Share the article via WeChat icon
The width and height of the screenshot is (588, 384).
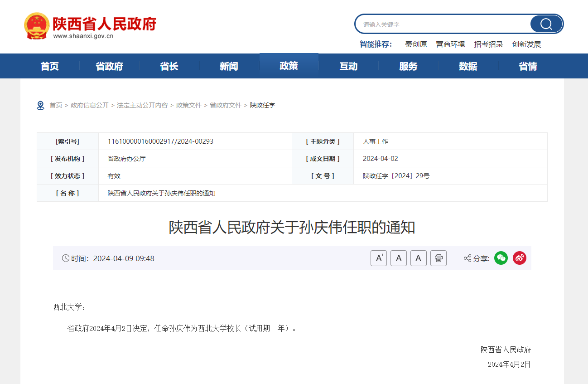click(x=501, y=258)
